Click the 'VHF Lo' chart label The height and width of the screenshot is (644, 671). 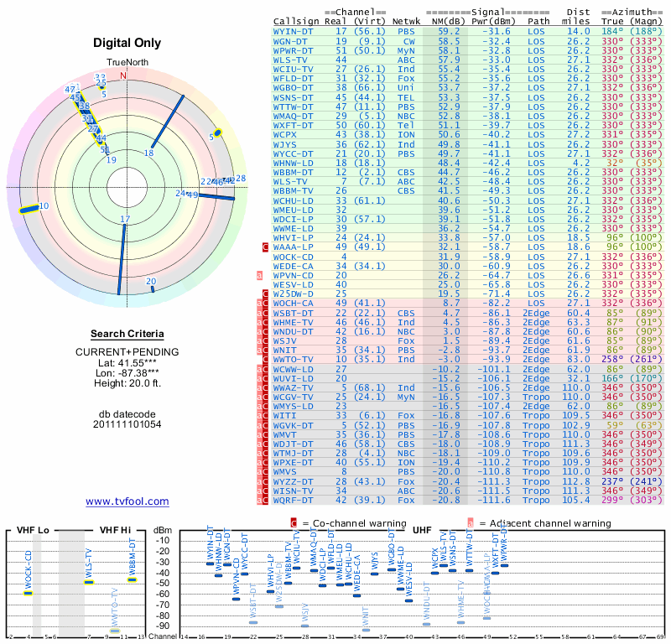tap(33, 530)
